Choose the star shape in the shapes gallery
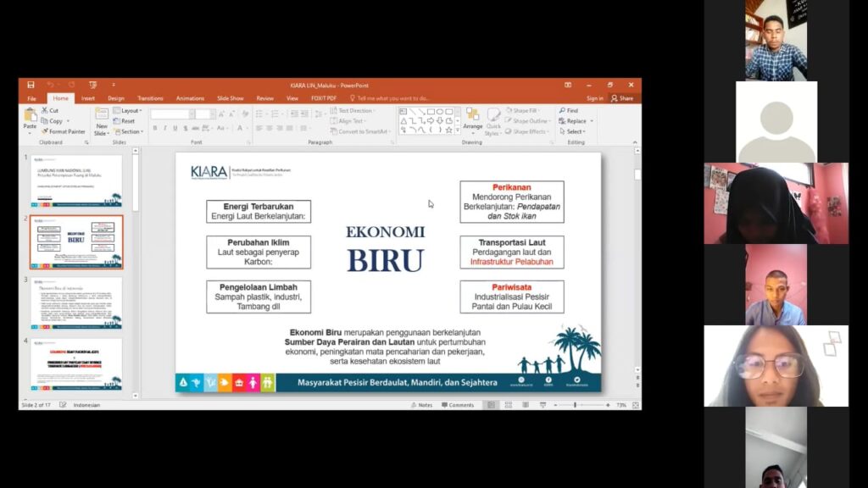This screenshot has height=488, width=868. click(x=449, y=130)
